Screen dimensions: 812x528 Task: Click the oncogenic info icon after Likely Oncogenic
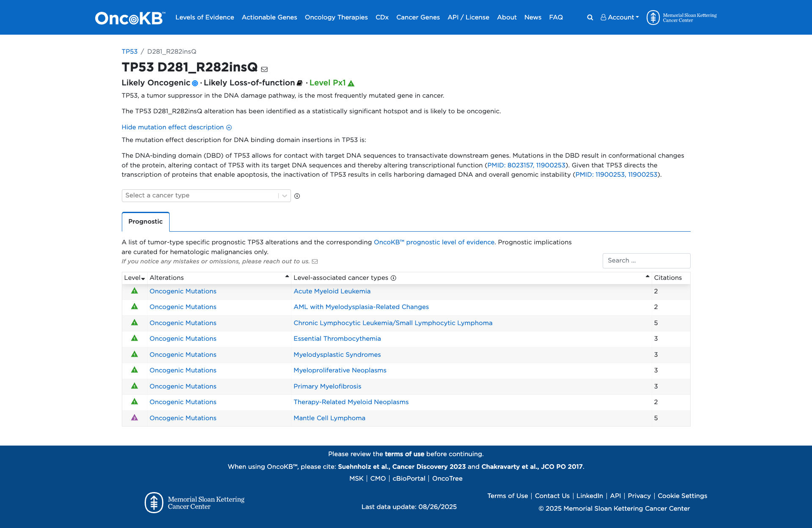pyautogui.click(x=195, y=83)
